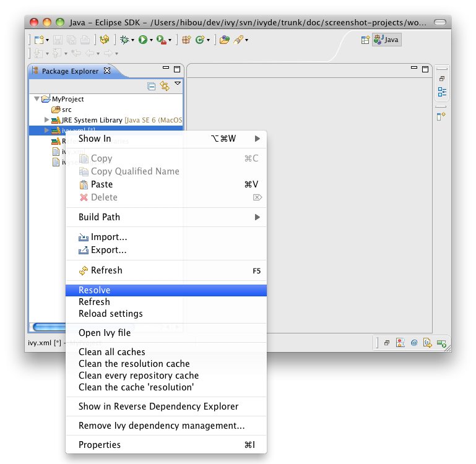This screenshot has width=476, height=464.
Task: Click the Javadoc @ icon in status bar
Action: 414,342
